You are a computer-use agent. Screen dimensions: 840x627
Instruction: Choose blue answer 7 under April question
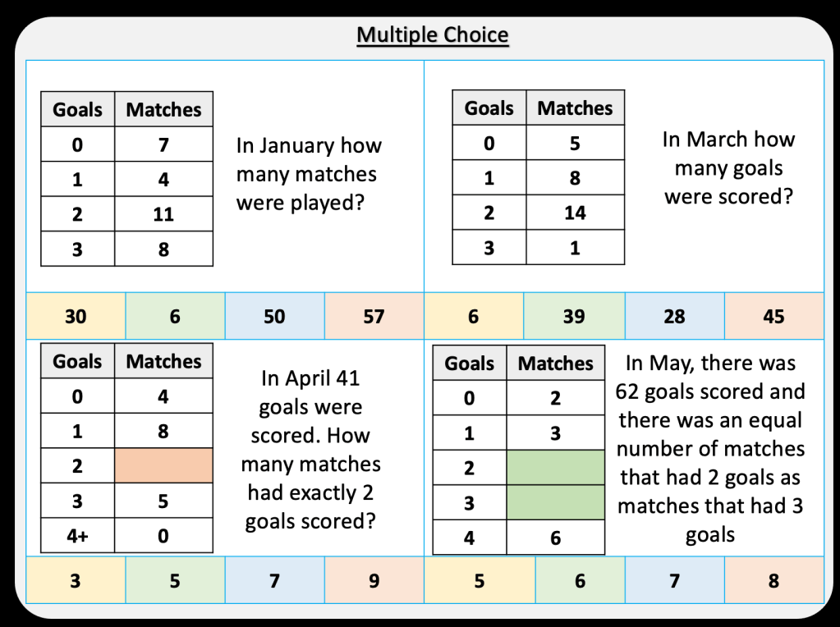click(274, 581)
